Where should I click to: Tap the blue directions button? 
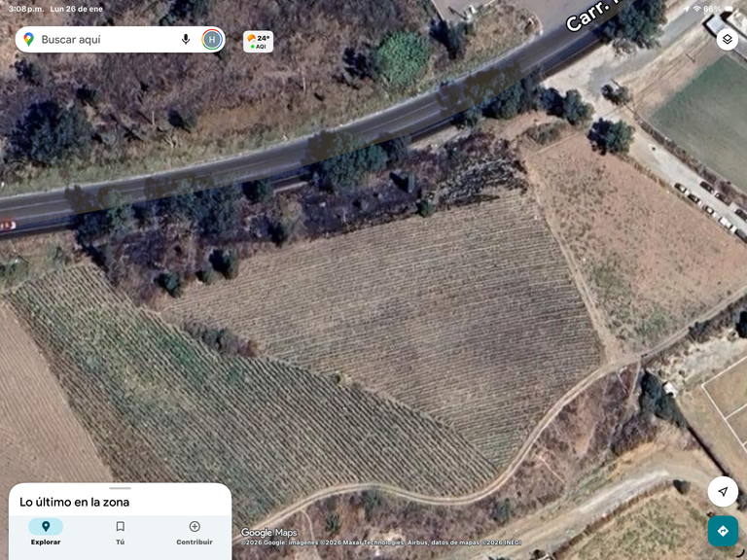pyautogui.click(x=723, y=531)
